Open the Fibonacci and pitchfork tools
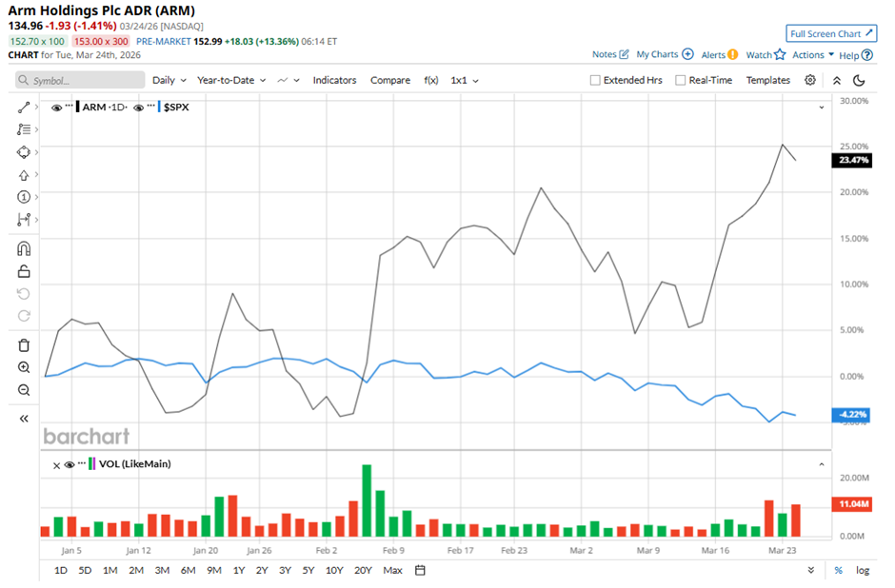 pyautogui.click(x=24, y=129)
